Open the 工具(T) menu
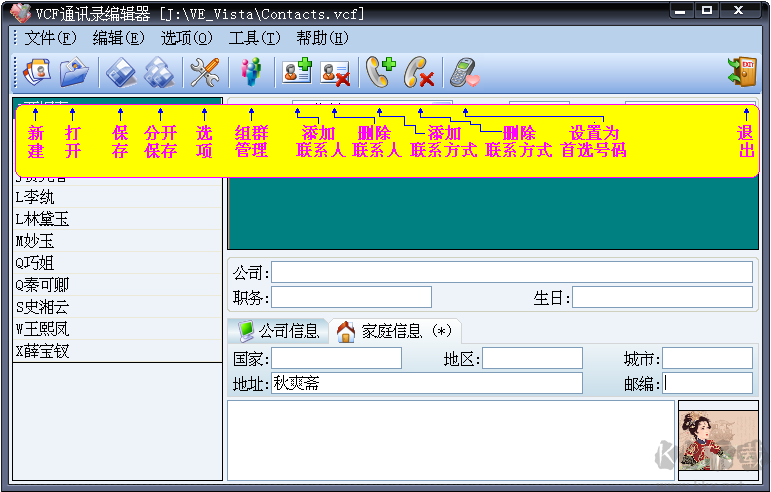771x492 pixels. coord(254,38)
